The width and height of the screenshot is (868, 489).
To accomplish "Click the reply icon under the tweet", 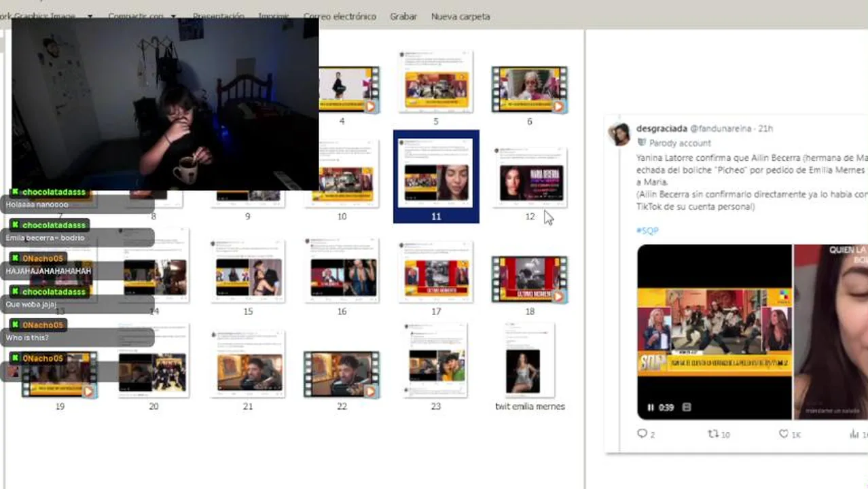I will pyautogui.click(x=643, y=433).
